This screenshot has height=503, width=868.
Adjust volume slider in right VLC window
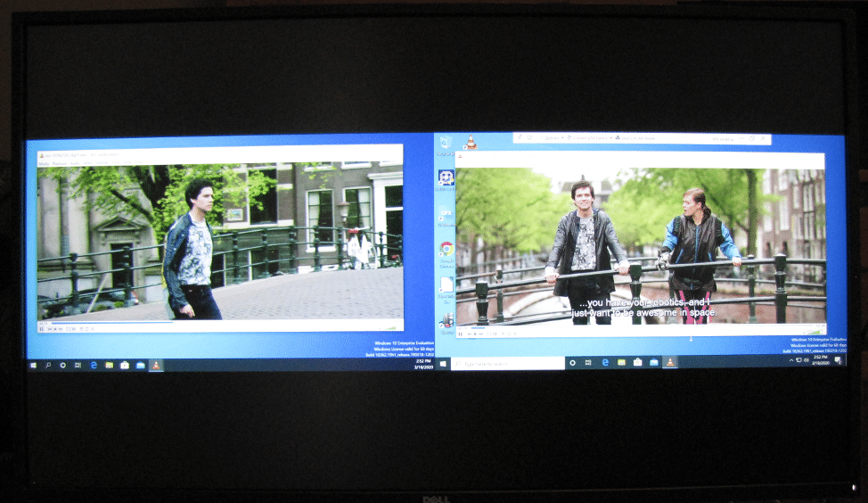point(814,332)
